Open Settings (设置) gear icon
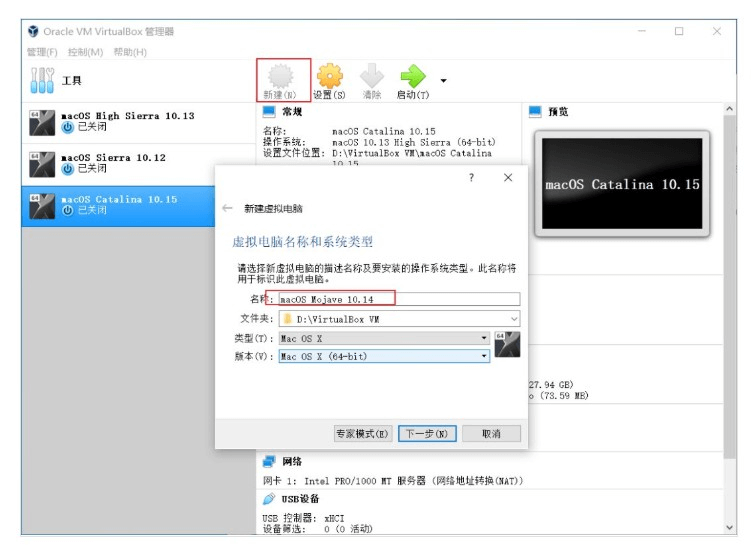Screen dimensions: 751x546 point(330,76)
